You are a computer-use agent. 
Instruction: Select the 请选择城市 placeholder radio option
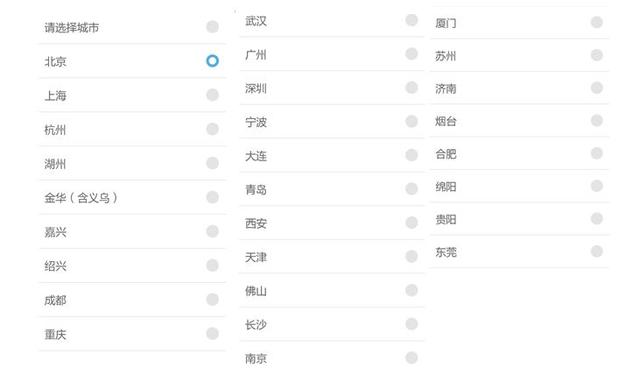(212, 27)
